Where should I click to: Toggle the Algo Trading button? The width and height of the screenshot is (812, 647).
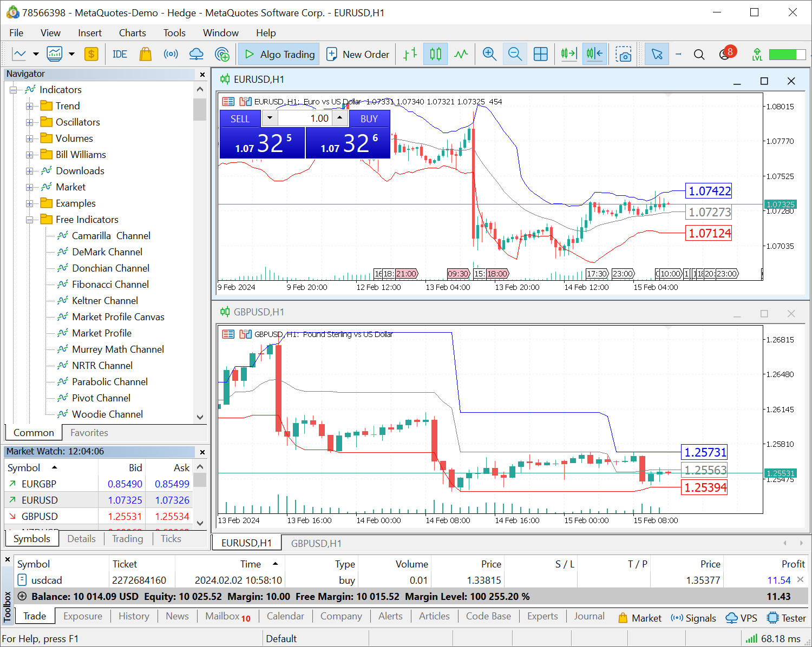pos(279,54)
